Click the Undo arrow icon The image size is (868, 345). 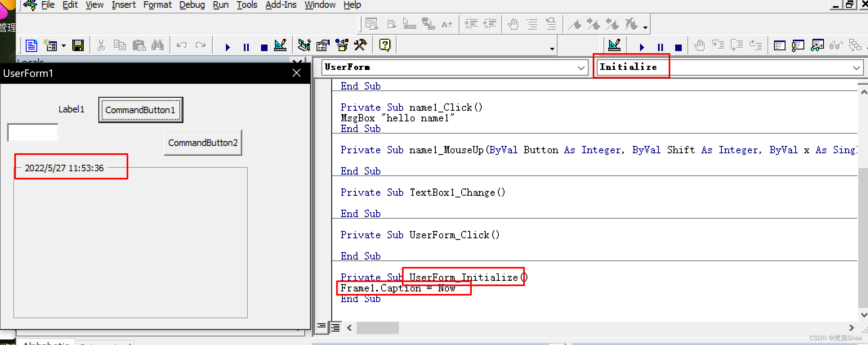tap(182, 45)
